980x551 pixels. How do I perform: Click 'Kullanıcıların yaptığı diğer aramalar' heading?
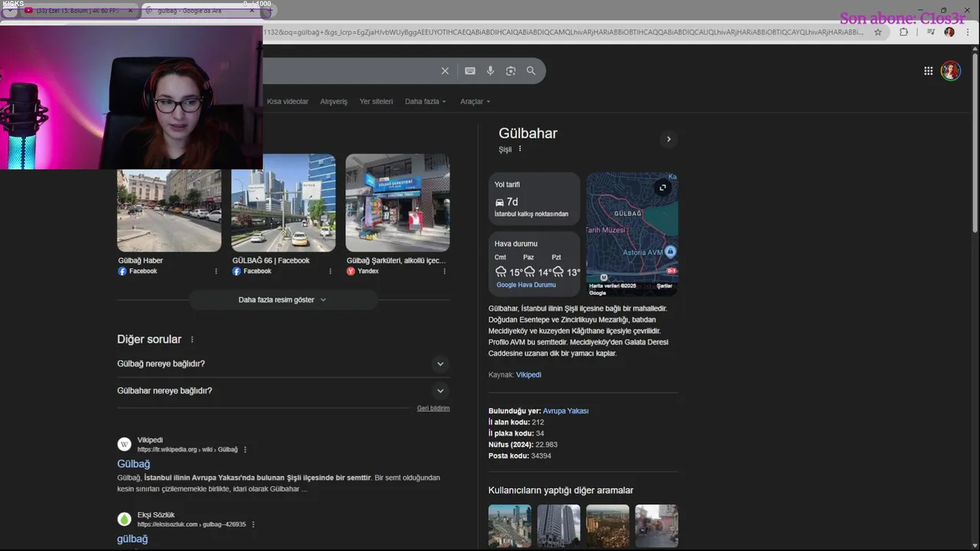coord(561,491)
